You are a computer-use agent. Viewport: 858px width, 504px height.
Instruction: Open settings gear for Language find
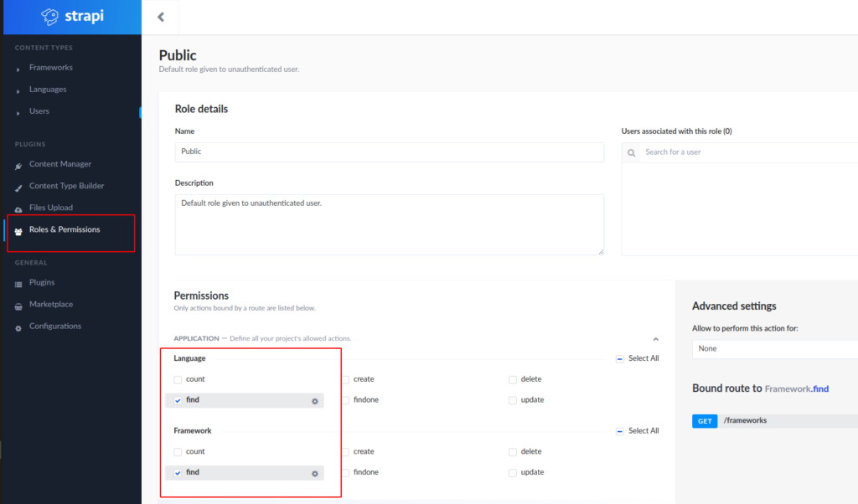click(315, 401)
